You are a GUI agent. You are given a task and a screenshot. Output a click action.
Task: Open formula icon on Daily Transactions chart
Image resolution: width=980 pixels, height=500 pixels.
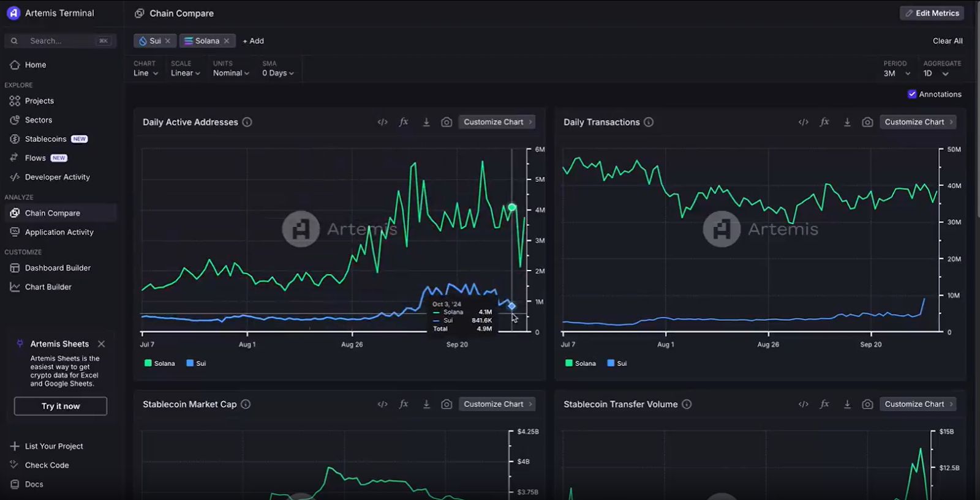pyautogui.click(x=824, y=122)
